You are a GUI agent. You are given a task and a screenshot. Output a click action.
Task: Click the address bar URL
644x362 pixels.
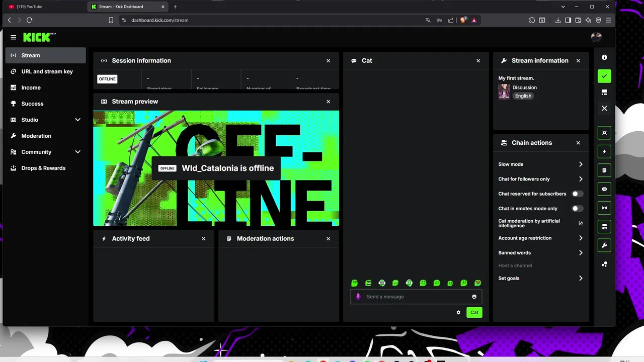[x=160, y=20]
